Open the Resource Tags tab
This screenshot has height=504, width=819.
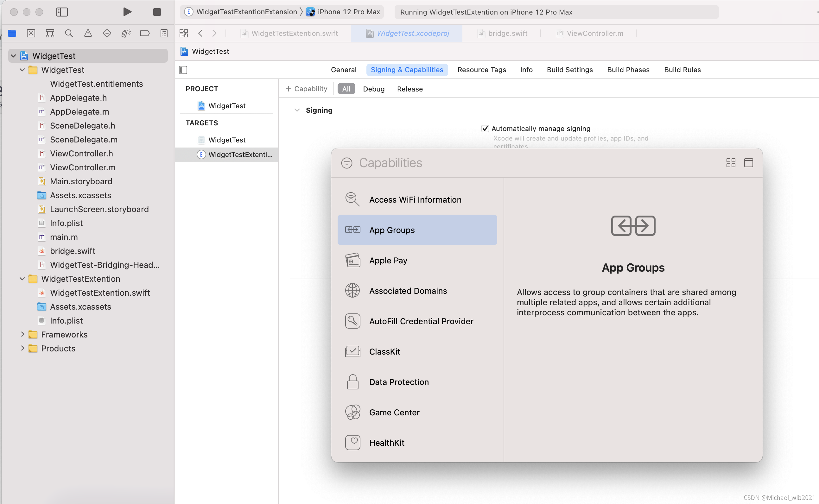click(x=482, y=70)
